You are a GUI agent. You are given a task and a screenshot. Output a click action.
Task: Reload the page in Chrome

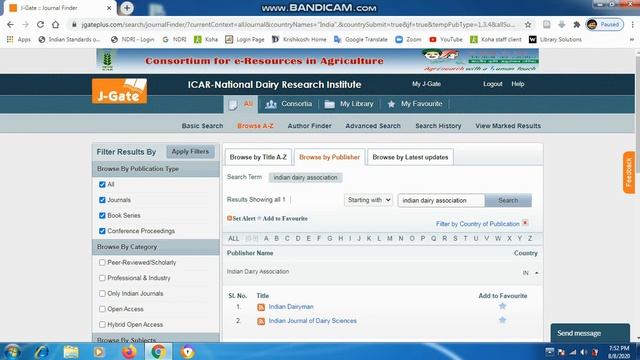click(x=40, y=24)
